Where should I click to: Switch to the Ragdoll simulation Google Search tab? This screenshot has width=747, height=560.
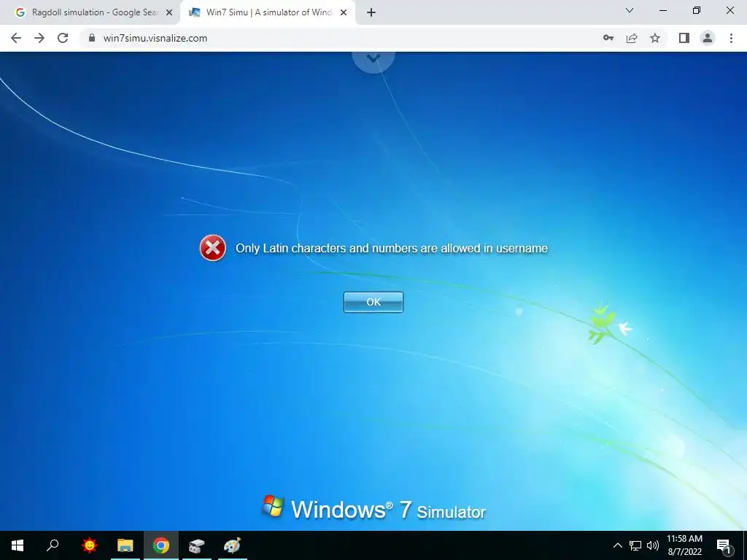coord(95,12)
